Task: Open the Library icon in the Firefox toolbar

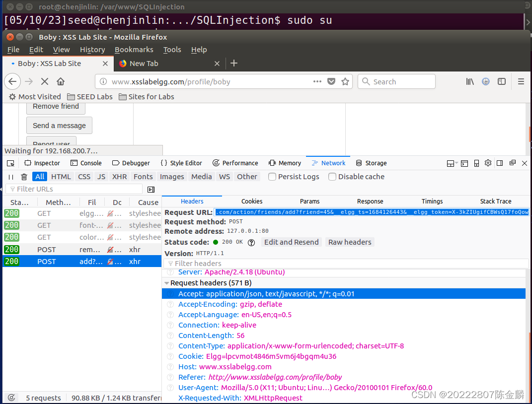Action: tap(470, 82)
